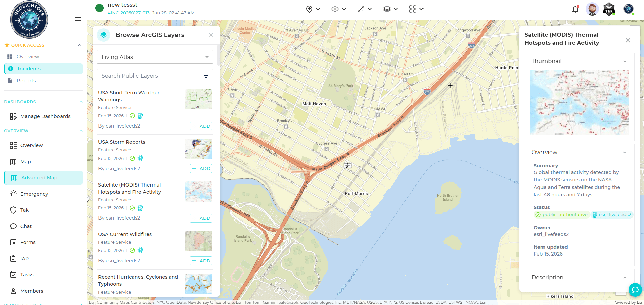Open the widgets grid menu
This screenshot has height=305, width=644.
pyautogui.click(x=416, y=9)
